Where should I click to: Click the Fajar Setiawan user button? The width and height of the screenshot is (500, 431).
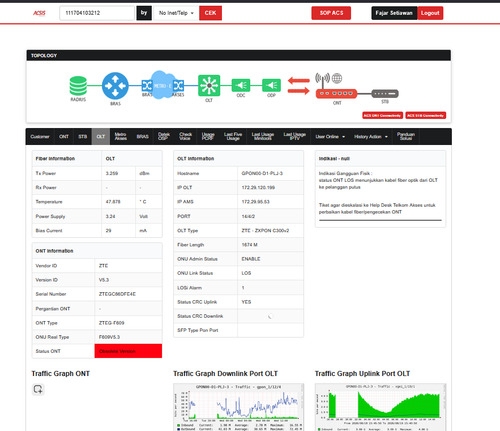point(394,13)
